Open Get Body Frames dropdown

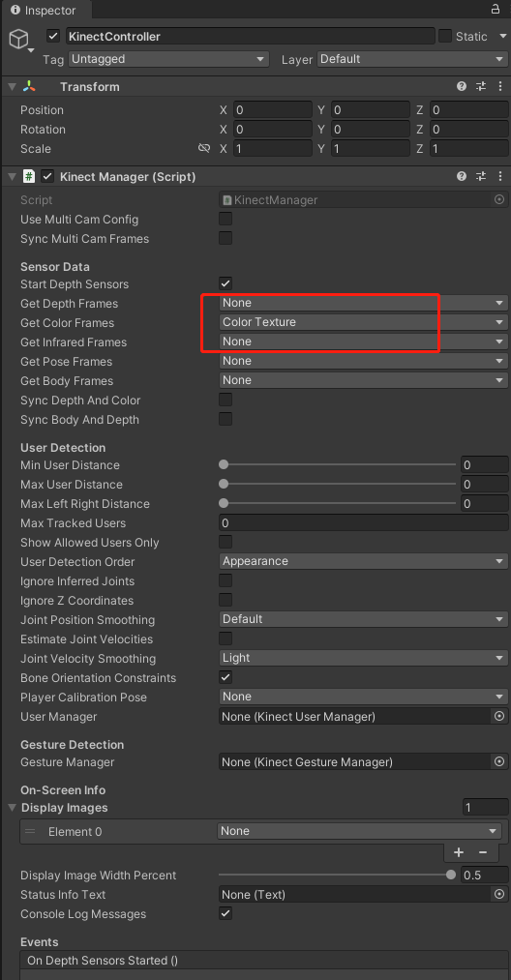pyautogui.click(x=363, y=380)
